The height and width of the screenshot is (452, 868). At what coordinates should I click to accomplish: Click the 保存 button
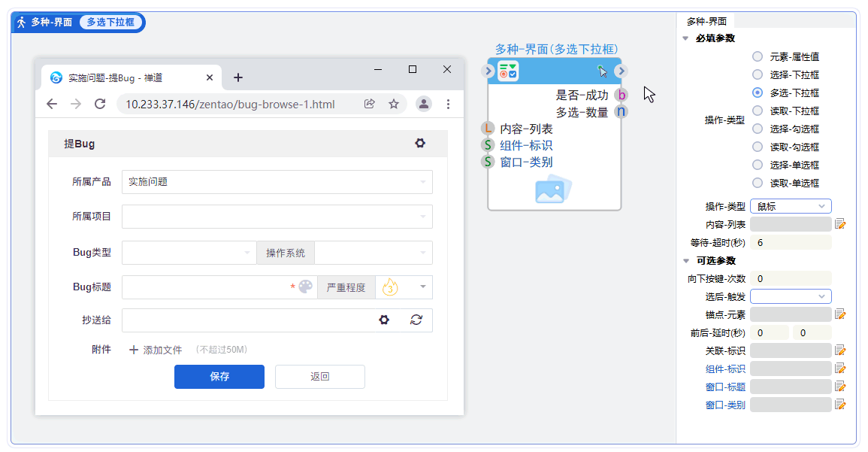219,377
